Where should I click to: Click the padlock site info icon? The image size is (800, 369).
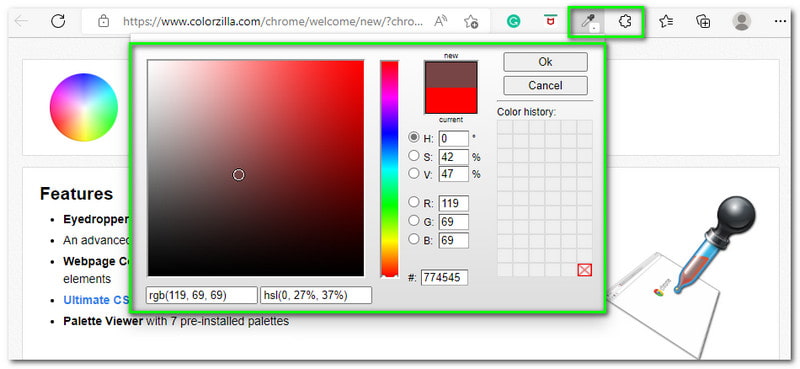coord(104,21)
